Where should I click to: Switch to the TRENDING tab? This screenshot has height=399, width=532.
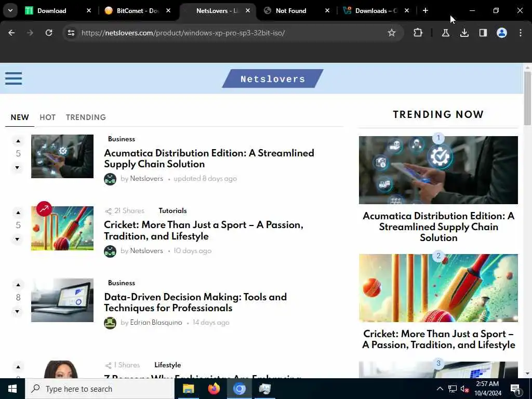pyautogui.click(x=86, y=117)
